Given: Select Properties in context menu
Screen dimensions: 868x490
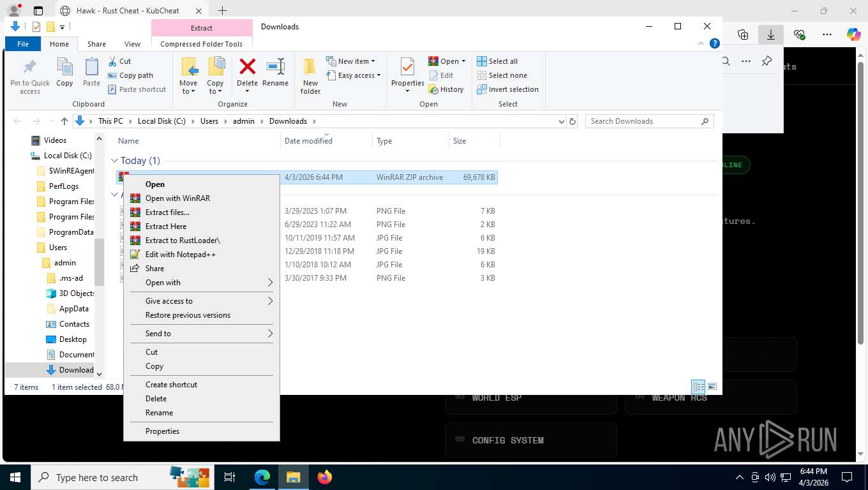Looking at the screenshot, I should coord(202,431).
